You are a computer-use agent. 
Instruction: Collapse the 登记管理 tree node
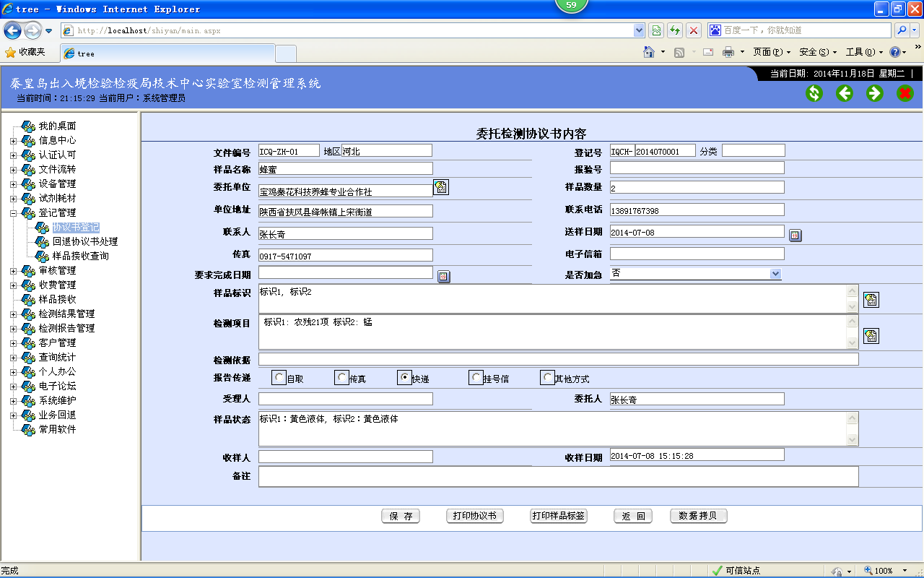click(x=13, y=213)
